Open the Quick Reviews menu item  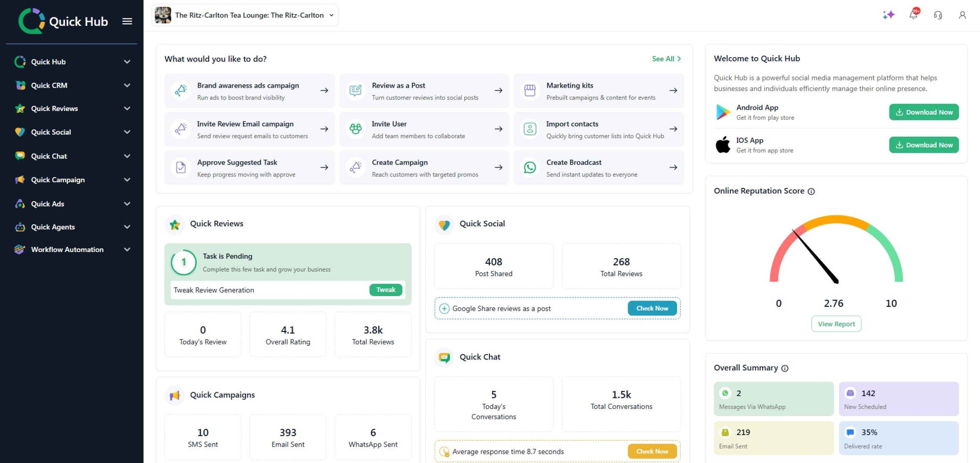coord(54,109)
